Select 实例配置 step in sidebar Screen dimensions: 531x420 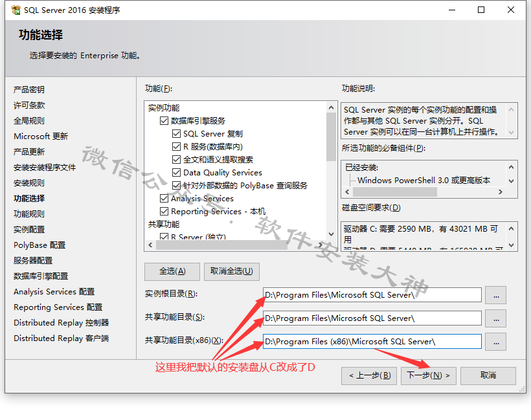click(29, 230)
